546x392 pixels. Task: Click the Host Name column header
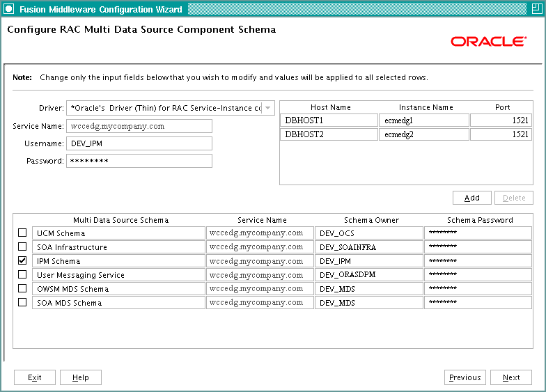click(x=330, y=107)
